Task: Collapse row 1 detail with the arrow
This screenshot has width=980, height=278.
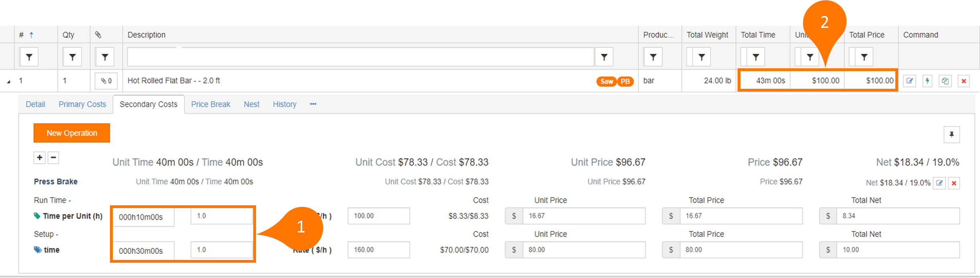Action: click(x=8, y=82)
